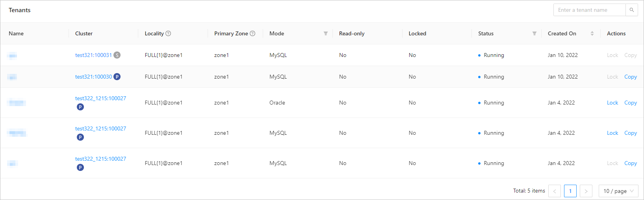
Task: Open cluster link test321:100031
Action: click(93, 55)
